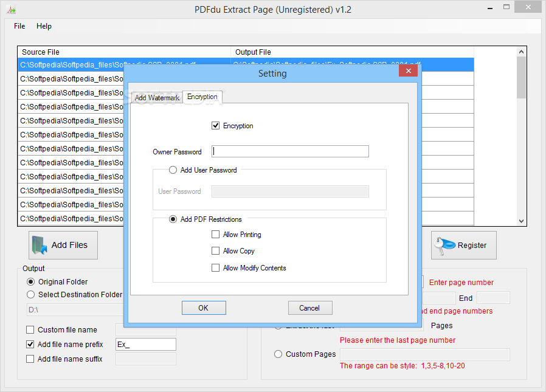Image resolution: width=546 pixels, height=392 pixels.
Task: Select the Encryption tab
Action: coord(202,97)
